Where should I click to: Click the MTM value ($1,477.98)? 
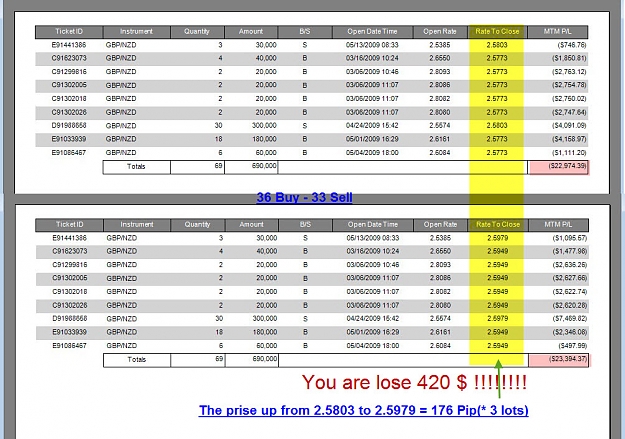coord(570,251)
